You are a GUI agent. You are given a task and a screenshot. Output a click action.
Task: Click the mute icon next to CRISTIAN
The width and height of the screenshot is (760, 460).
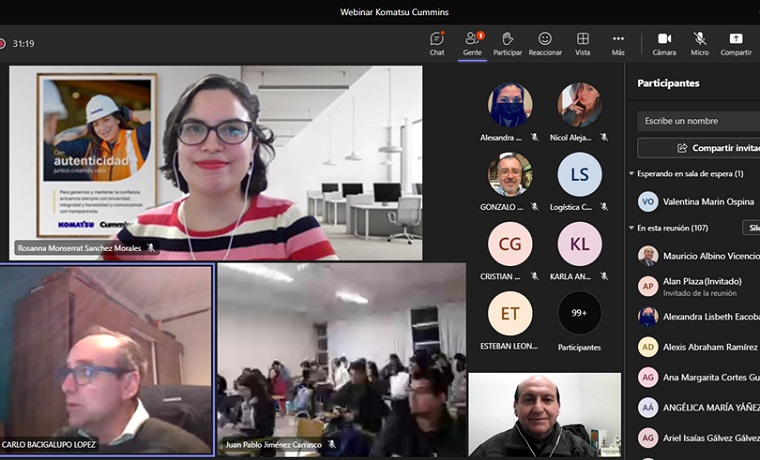point(534,276)
